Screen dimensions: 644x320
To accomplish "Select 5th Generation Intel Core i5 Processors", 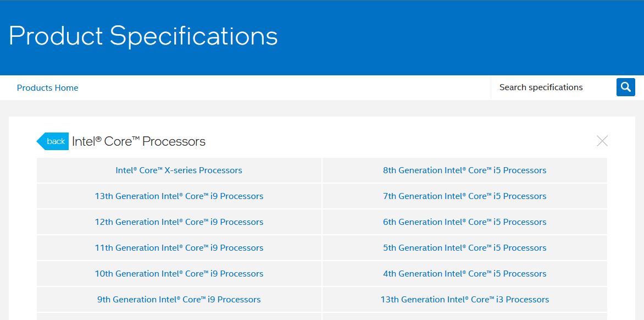I will coord(465,247).
